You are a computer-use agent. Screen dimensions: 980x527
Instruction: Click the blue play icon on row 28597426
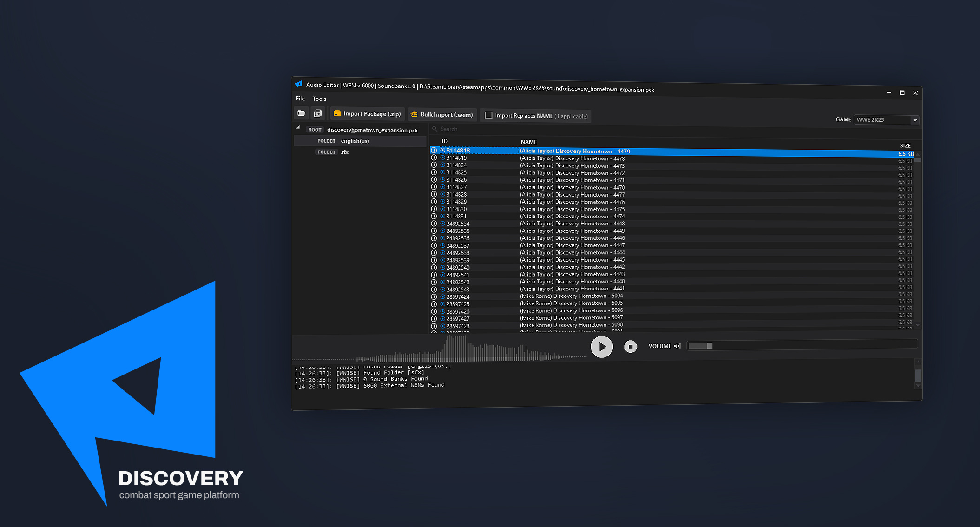point(443,311)
